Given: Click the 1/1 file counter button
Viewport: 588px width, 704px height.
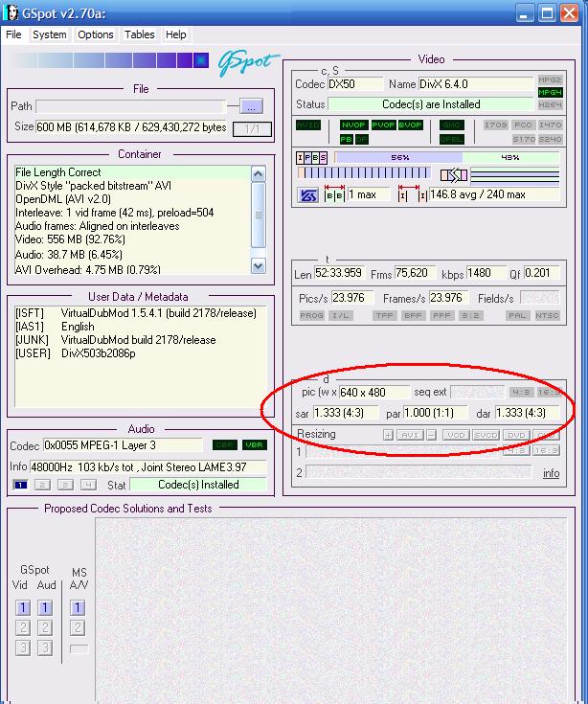Looking at the screenshot, I should [252, 129].
